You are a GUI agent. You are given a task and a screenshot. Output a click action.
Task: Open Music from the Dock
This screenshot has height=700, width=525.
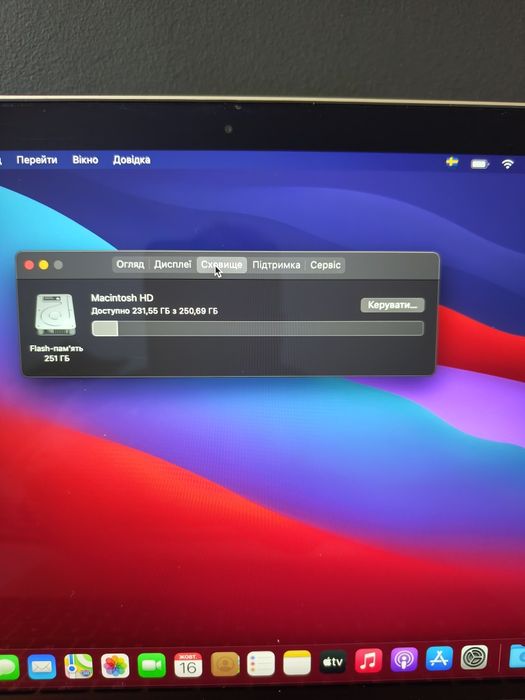(x=369, y=661)
